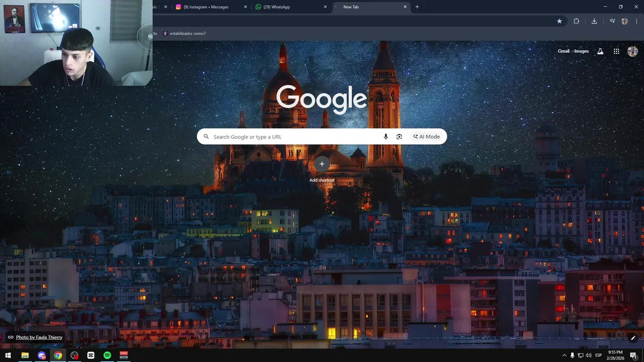Open the purple chat app icon in the taskbar
The height and width of the screenshot is (362, 644).
41,355
